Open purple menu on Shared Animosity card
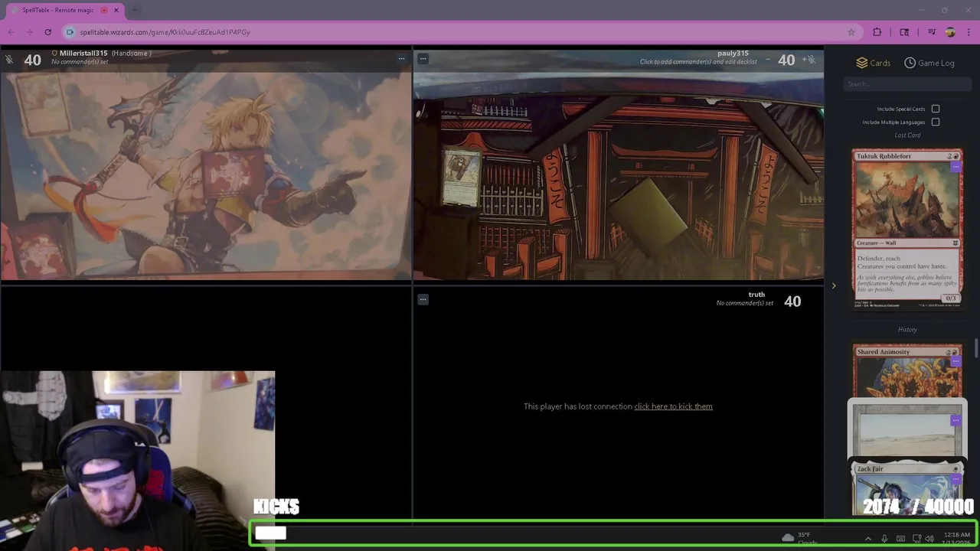The width and height of the screenshot is (980, 551). (955, 361)
